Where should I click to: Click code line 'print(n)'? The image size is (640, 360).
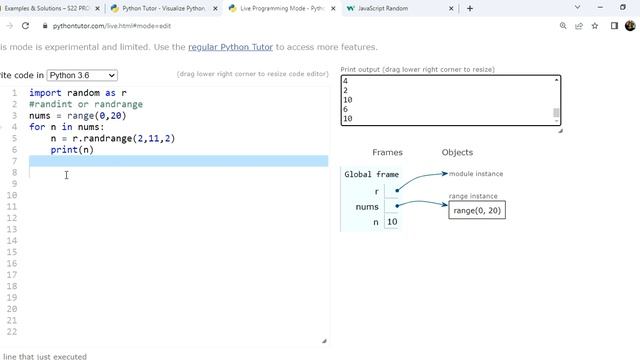(72, 150)
